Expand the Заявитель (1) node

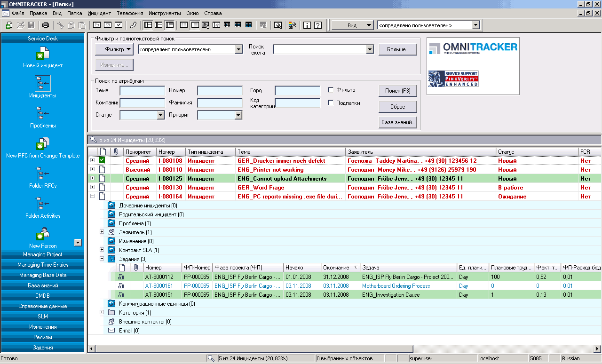[x=102, y=232]
